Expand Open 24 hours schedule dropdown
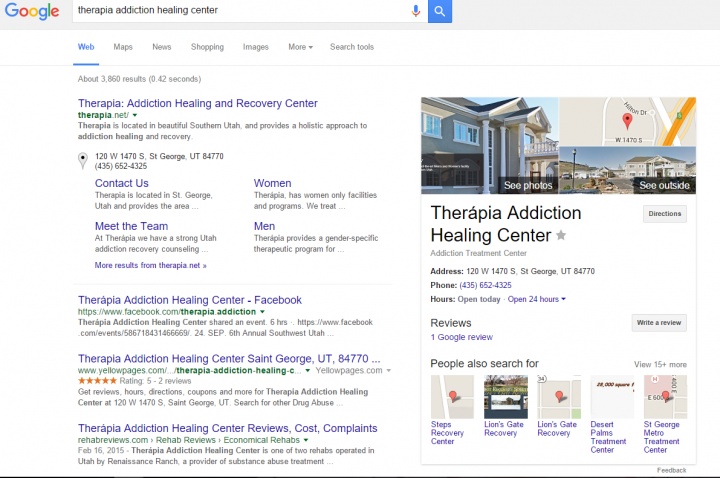 (x=536, y=299)
